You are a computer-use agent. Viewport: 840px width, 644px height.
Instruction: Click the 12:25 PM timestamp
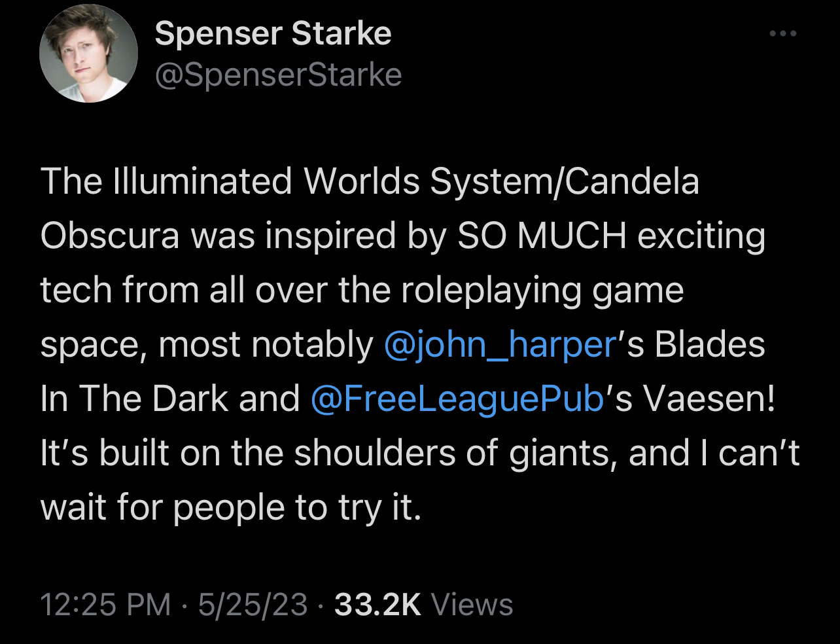pos(105,604)
